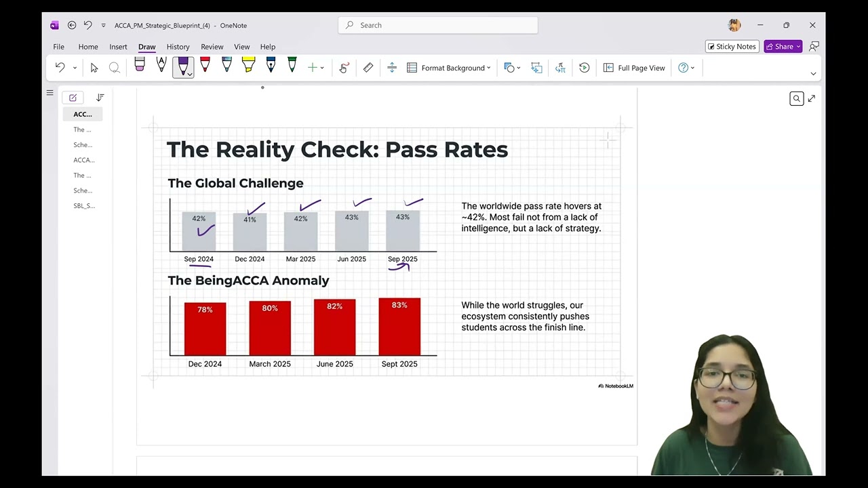The height and width of the screenshot is (488, 868).
Task: Open the Format Background dropdown
Action: [x=449, y=68]
